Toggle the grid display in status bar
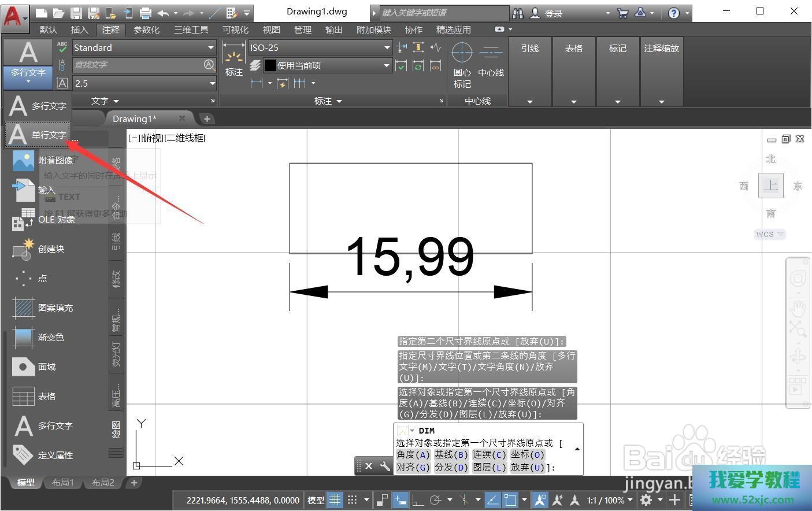This screenshot has height=511, width=812. click(335, 500)
